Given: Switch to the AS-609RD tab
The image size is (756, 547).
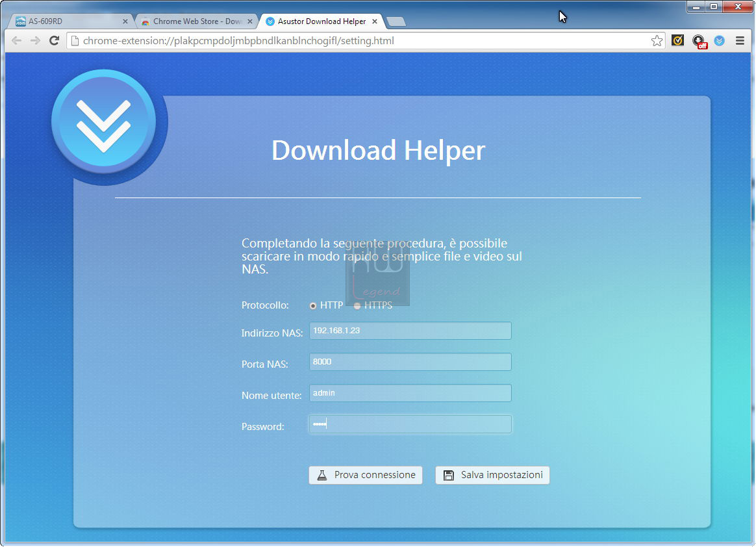Looking at the screenshot, I should point(71,21).
